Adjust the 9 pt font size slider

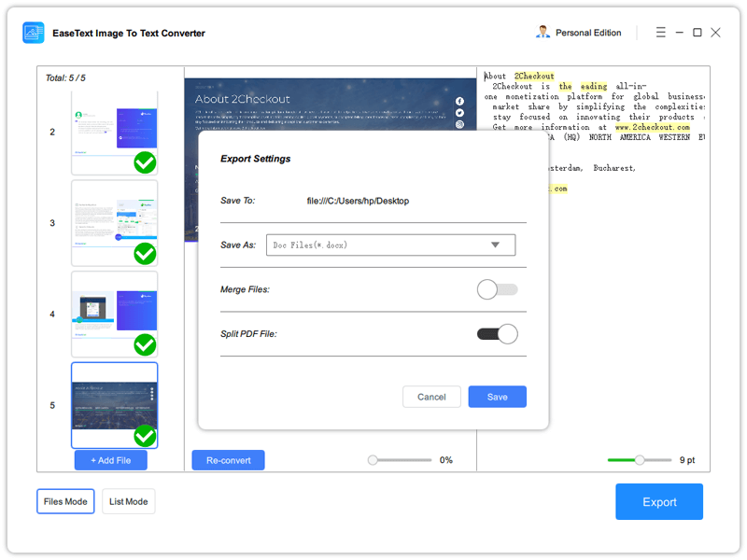point(640,460)
